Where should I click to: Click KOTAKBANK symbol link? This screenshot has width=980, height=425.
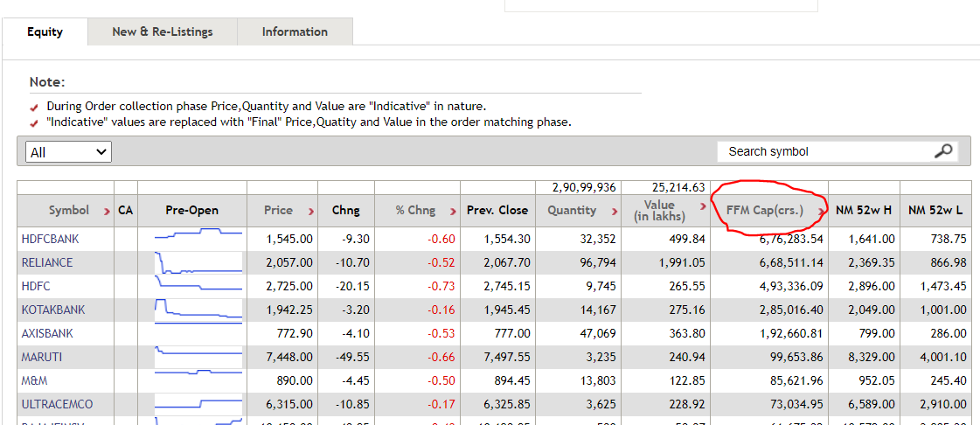point(53,310)
